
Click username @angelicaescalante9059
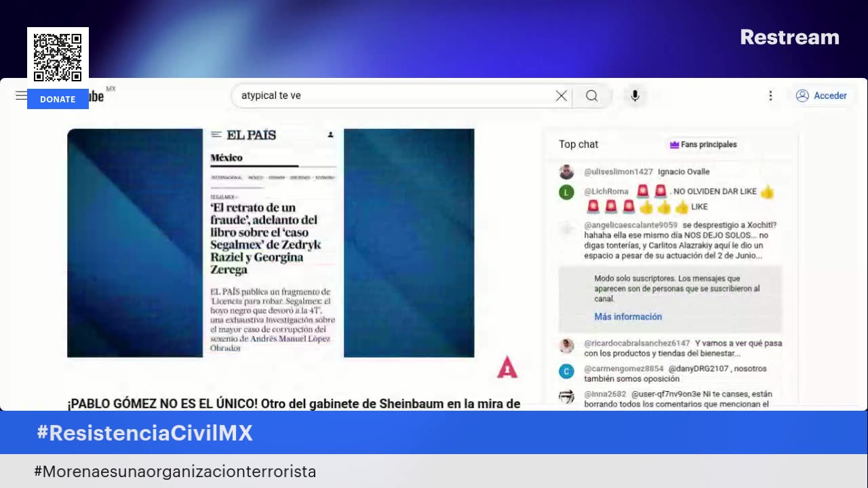(631, 225)
